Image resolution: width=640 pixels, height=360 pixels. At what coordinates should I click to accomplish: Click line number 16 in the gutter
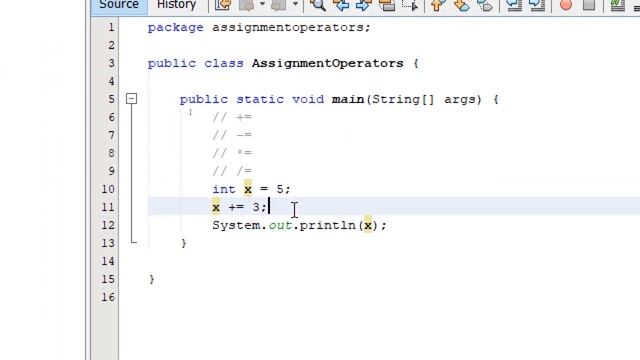pyautogui.click(x=108, y=297)
